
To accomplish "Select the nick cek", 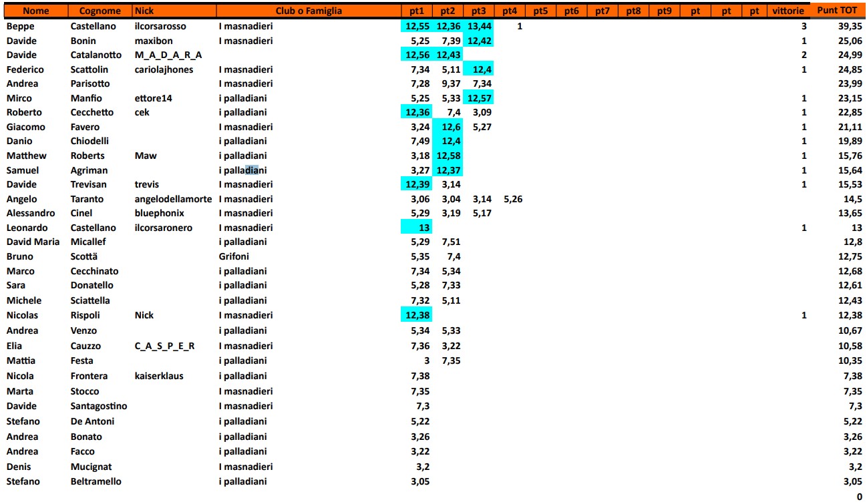I will click(x=142, y=112).
